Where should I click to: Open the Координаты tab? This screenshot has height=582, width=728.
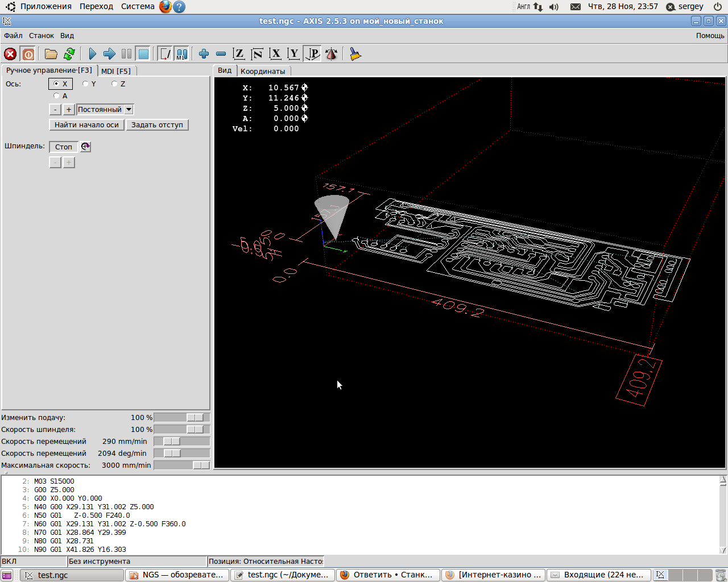click(x=262, y=71)
